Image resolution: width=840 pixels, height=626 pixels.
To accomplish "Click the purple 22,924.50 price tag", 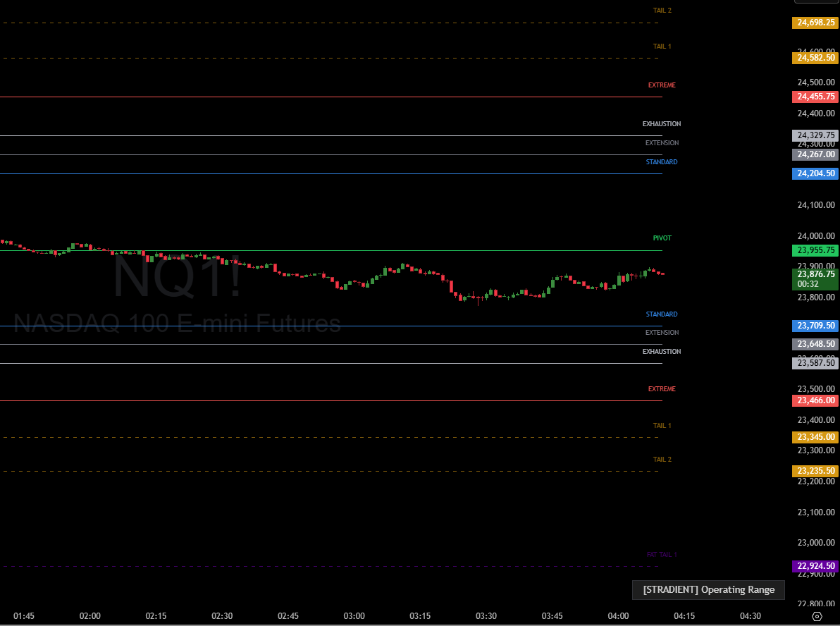I will tap(815, 566).
